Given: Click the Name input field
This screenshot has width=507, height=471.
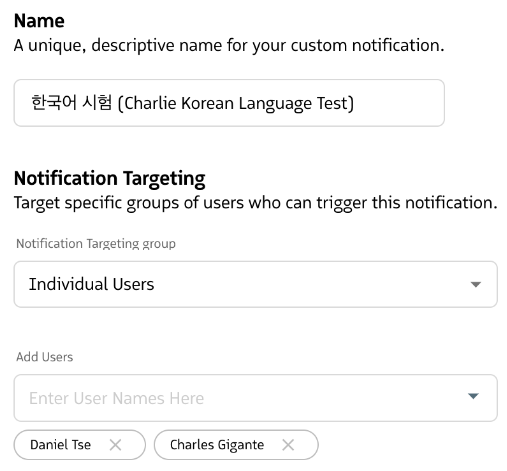Looking at the screenshot, I should (229, 103).
